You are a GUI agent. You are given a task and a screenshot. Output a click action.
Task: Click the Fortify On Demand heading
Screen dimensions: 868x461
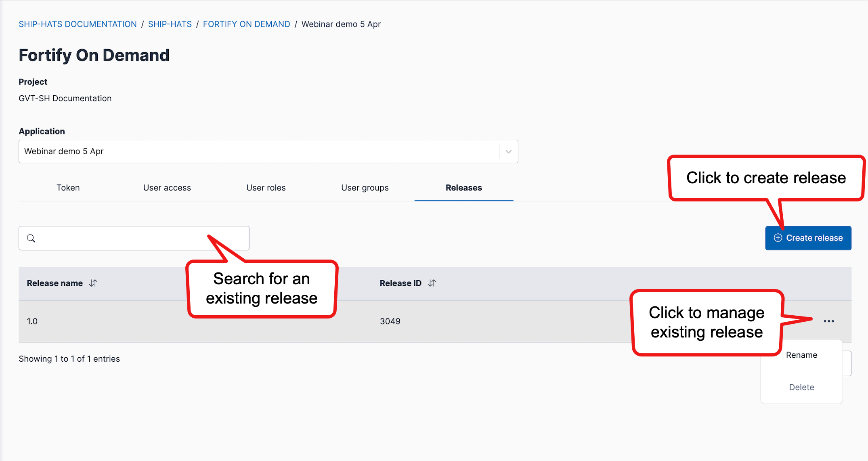[x=94, y=55]
